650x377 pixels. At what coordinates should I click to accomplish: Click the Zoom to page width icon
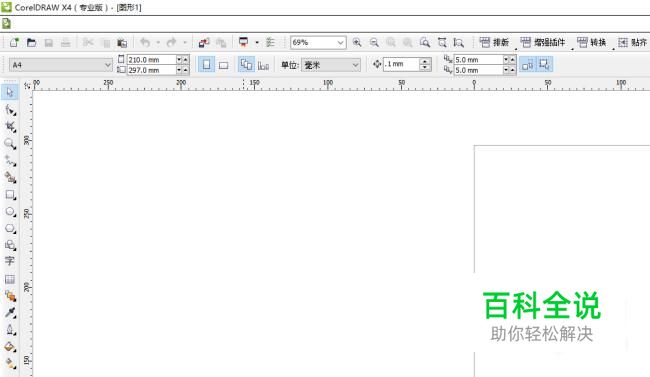458,42
